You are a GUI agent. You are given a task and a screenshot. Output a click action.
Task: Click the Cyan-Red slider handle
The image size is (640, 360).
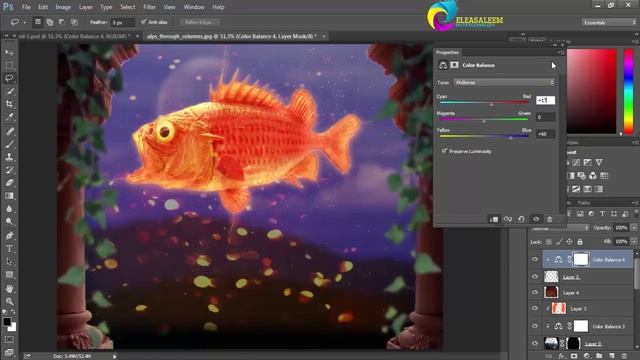click(x=491, y=104)
